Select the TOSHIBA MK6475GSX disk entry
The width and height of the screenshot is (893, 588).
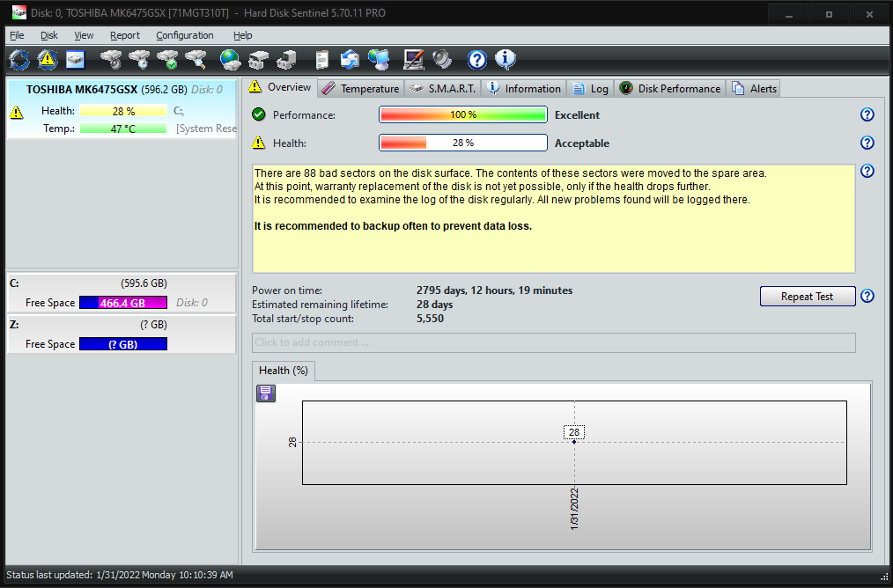point(122,109)
